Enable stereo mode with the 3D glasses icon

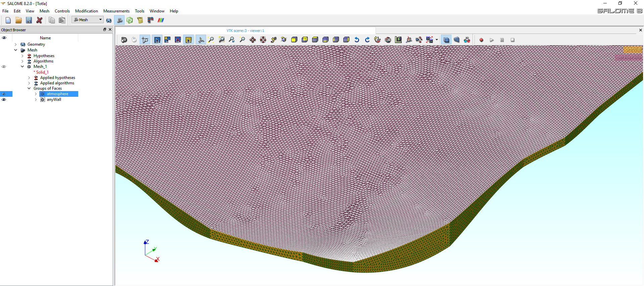point(467,40)
